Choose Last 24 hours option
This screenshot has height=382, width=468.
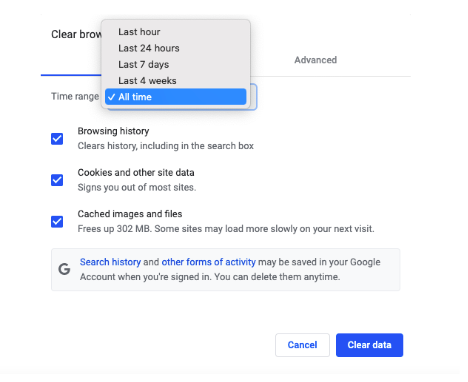(175, 48)
